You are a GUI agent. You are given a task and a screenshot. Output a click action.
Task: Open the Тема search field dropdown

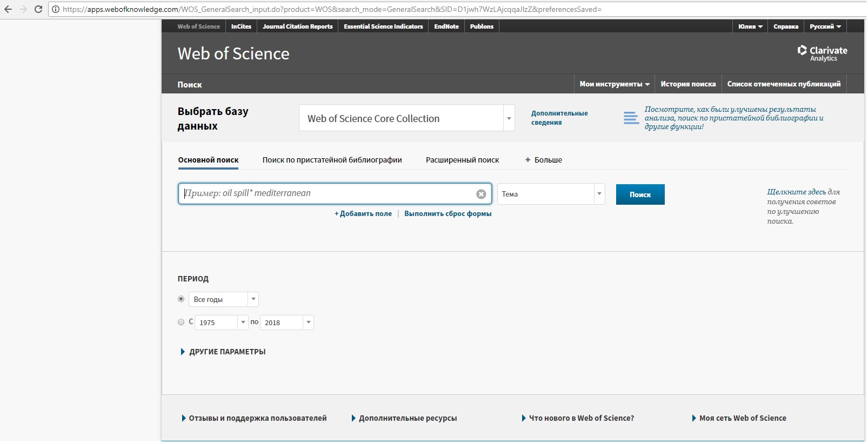tap(599, 194)
